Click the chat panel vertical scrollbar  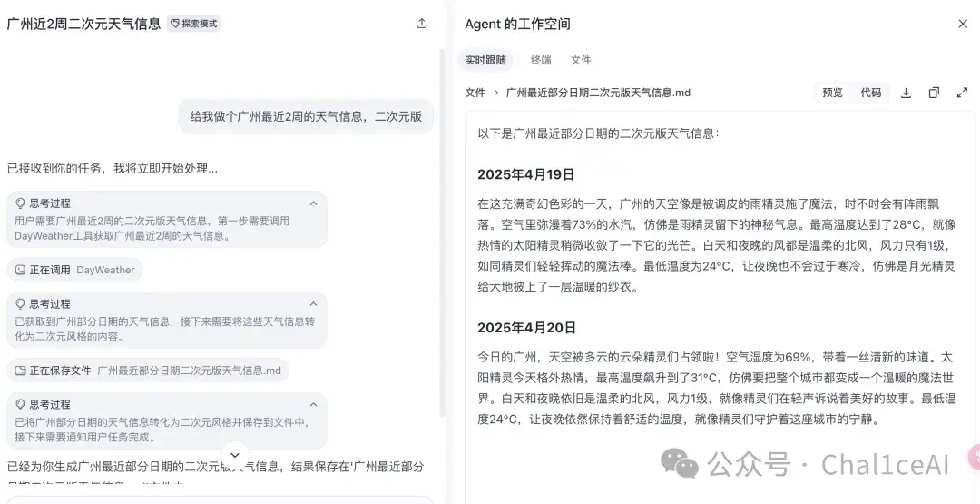coord(443,232)
